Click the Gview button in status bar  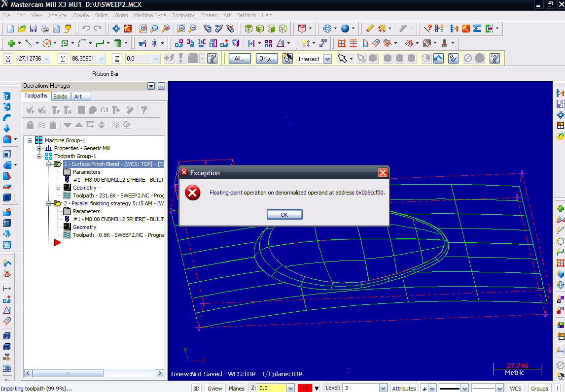215,388
